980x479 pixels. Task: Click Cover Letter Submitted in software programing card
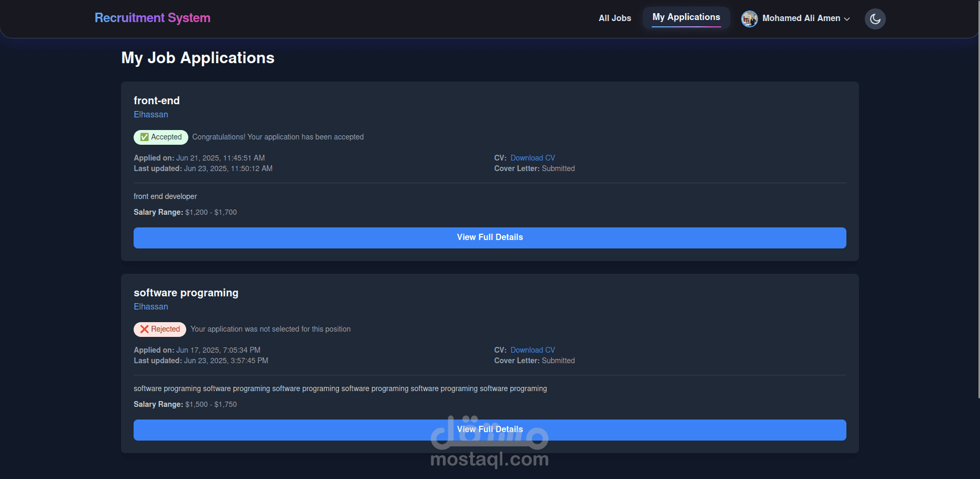(x=534, y=361)
